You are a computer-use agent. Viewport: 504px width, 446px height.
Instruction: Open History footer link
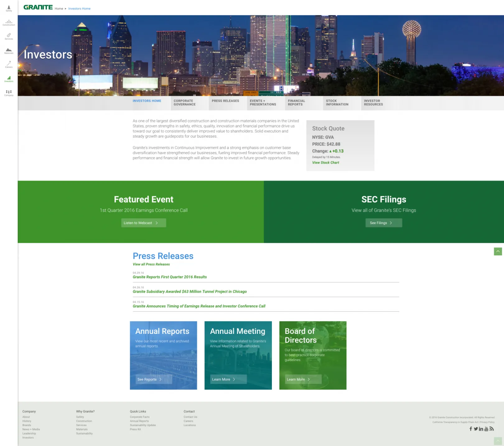(x=27, y=421)
